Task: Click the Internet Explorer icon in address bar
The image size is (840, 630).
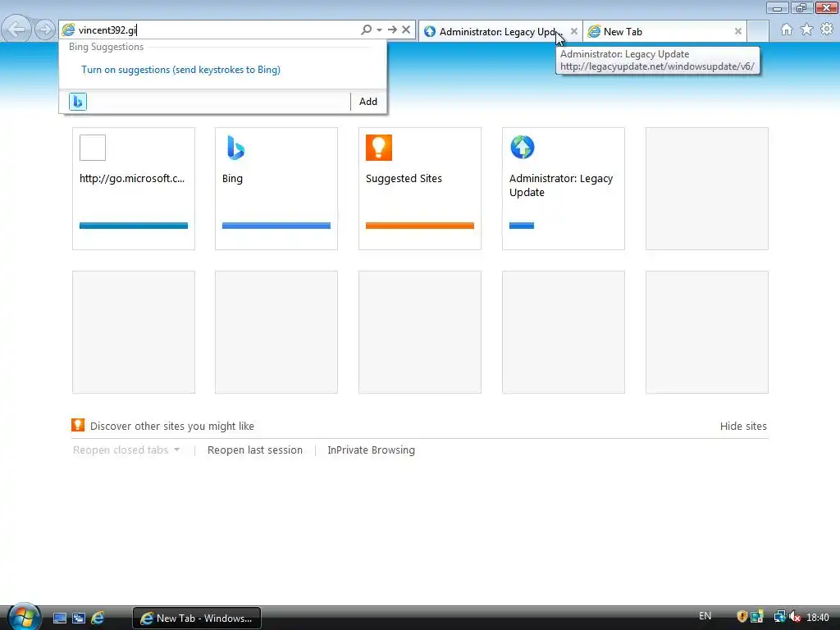Action: click(69, 30)
